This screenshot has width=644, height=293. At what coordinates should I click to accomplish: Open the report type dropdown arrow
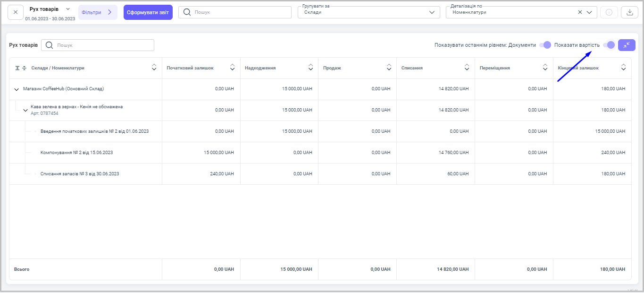click(x=68, y=9)
